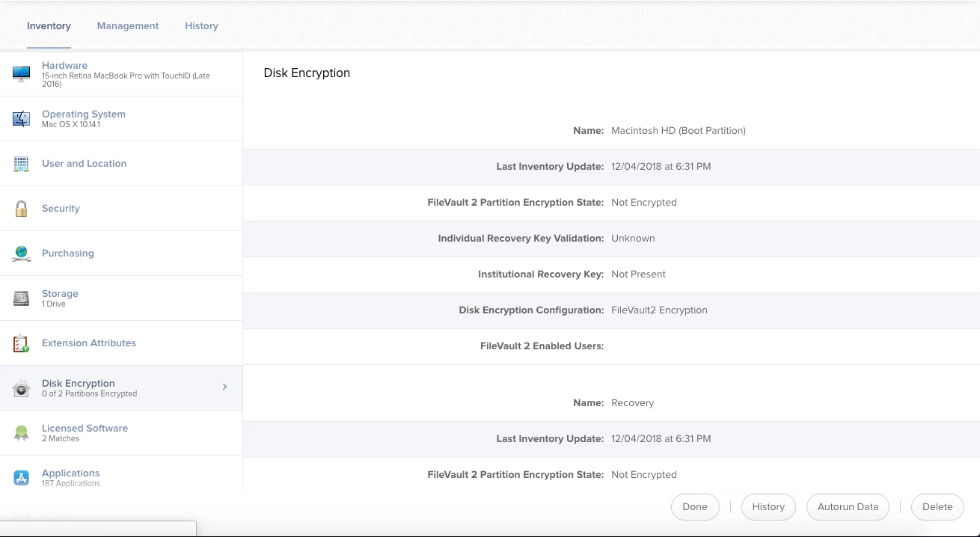Click the Security padlock icon
Image resolution: width=980 pixels, height=537 pixels.
[x=21, y=209]
